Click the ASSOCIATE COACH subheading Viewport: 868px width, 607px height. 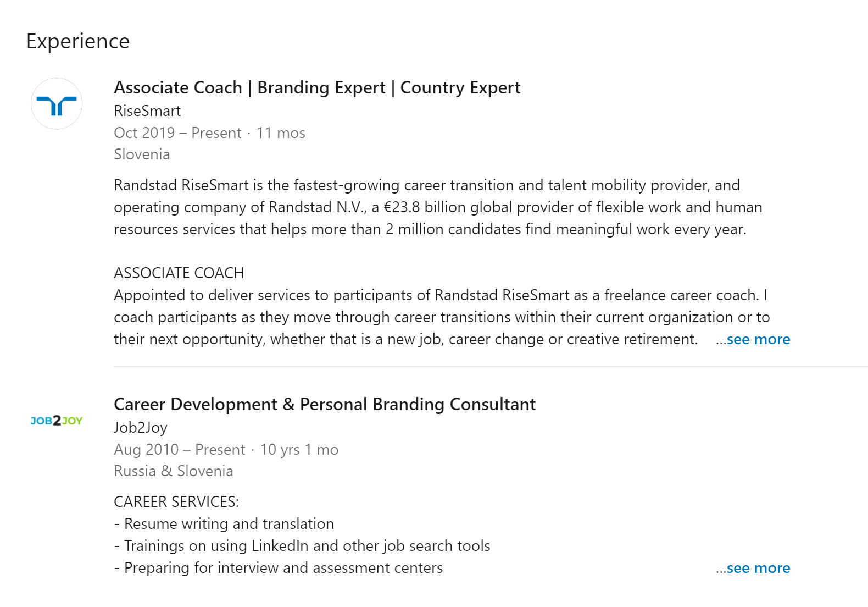pos(179,273)
